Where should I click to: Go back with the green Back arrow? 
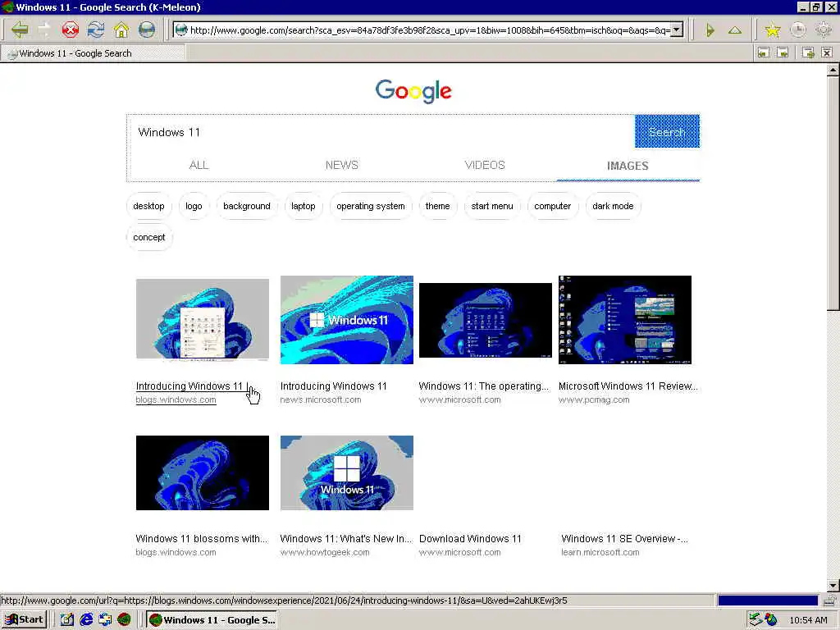(x=20, y=30)
